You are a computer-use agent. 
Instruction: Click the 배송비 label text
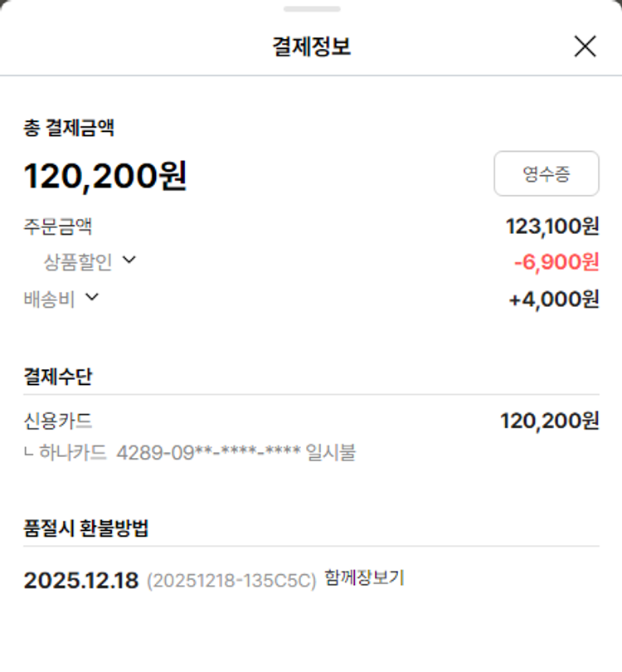pyautogui.click(x=49, y=299)
